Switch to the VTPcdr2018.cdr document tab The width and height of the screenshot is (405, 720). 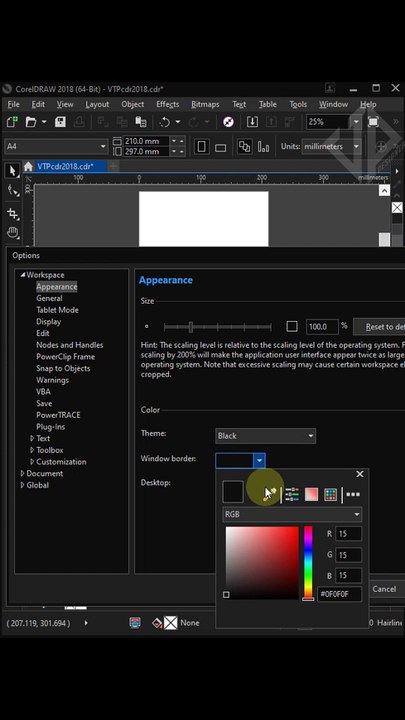pyautogui.click(x=65, y=166)
